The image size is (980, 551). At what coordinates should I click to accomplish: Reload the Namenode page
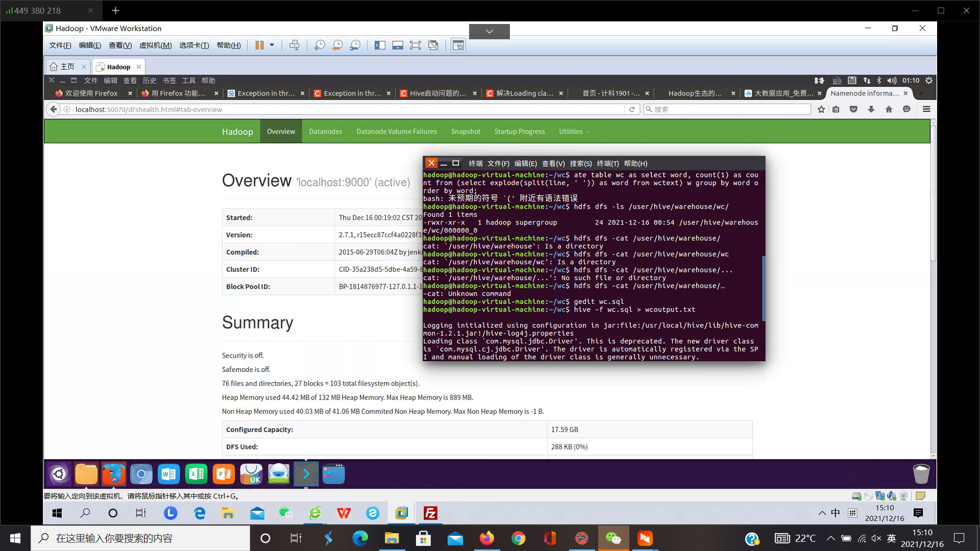pyautogui.click(x=632, y=109)
